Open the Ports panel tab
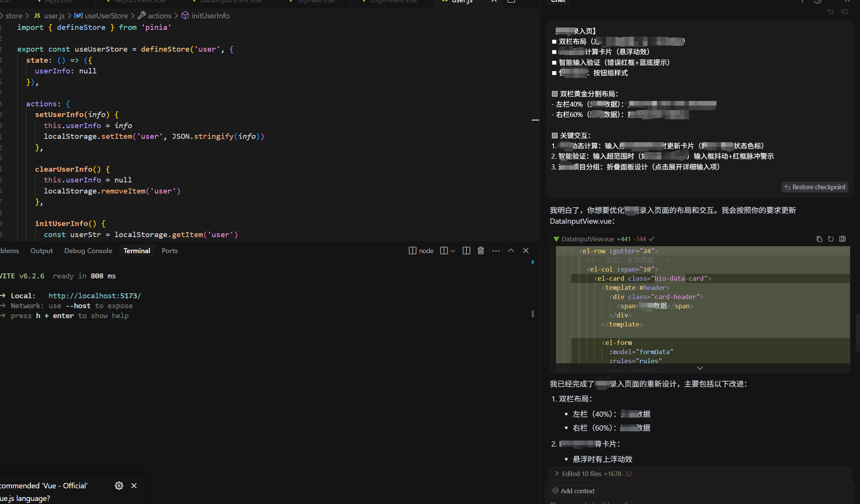 coord(170,251)
